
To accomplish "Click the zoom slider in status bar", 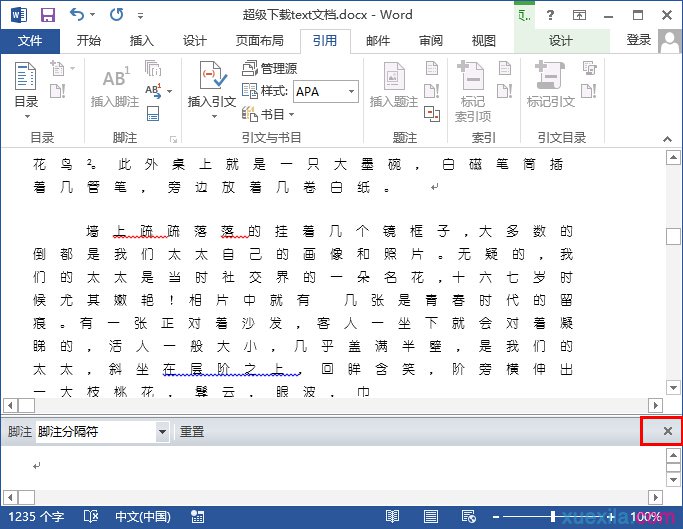I will pos(553,517).
